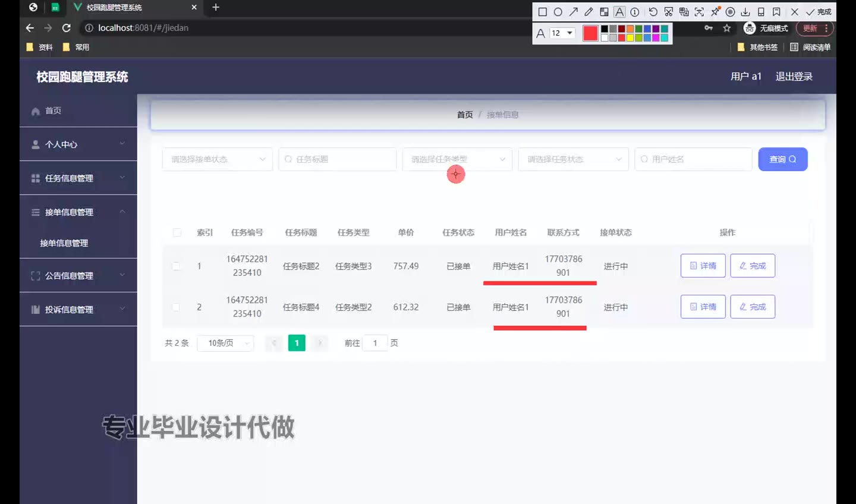Pin the screenshot to screen

tap(715, 12)
